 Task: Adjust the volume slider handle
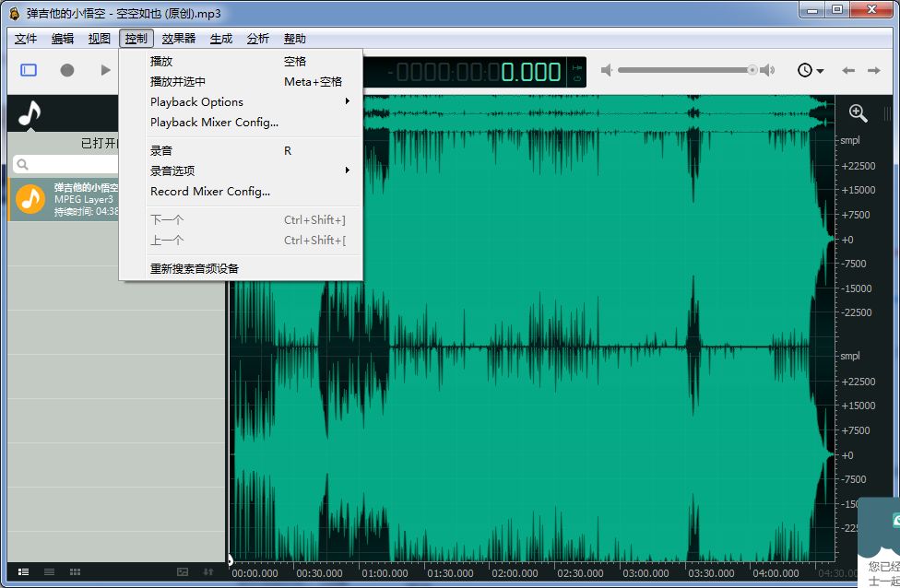[752, 70]
